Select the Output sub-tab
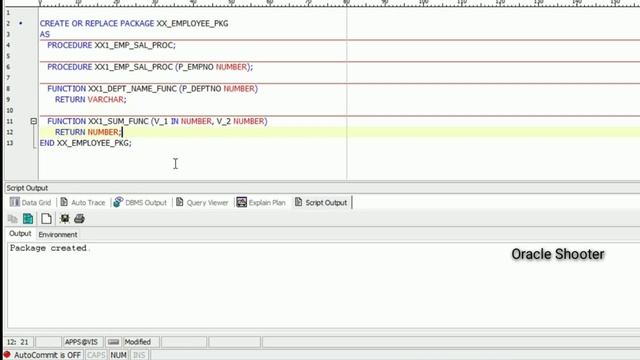This screenshot has height=360, width=640. point(20,233)
